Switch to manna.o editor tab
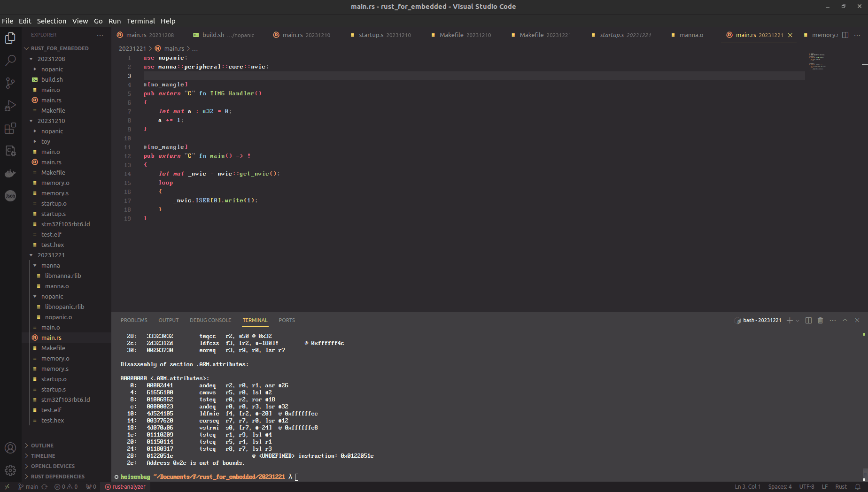 [691, 35]
